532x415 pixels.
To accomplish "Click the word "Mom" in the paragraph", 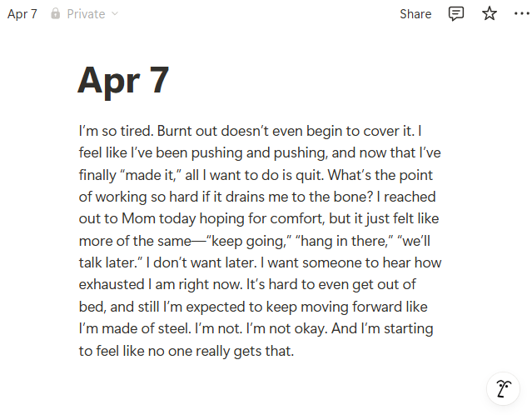I will click(x=138, y=218).
